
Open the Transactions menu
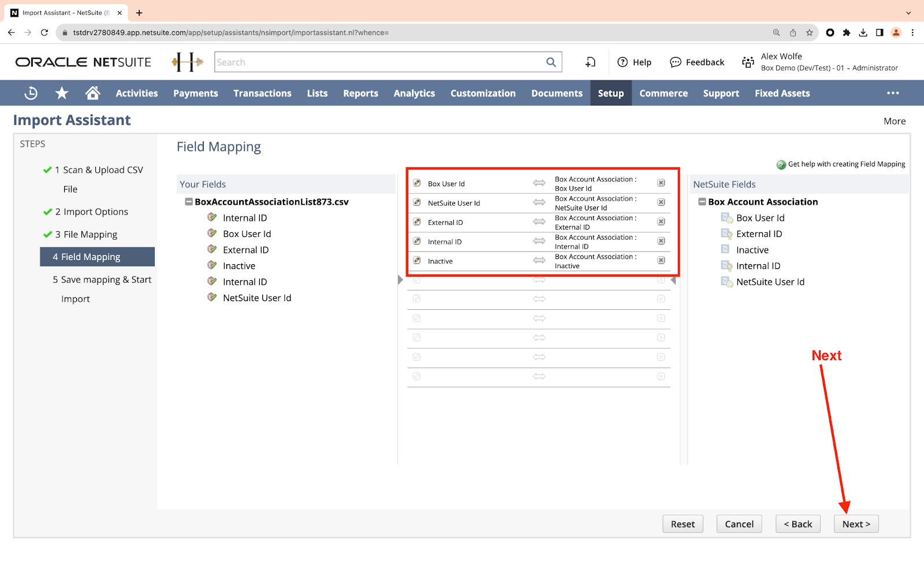262,93
